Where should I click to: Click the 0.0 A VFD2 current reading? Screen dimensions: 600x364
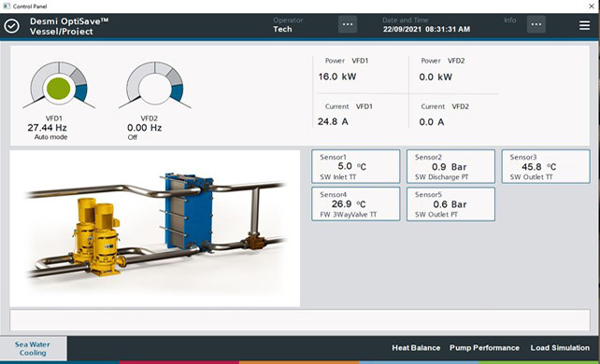coord(432,122)
